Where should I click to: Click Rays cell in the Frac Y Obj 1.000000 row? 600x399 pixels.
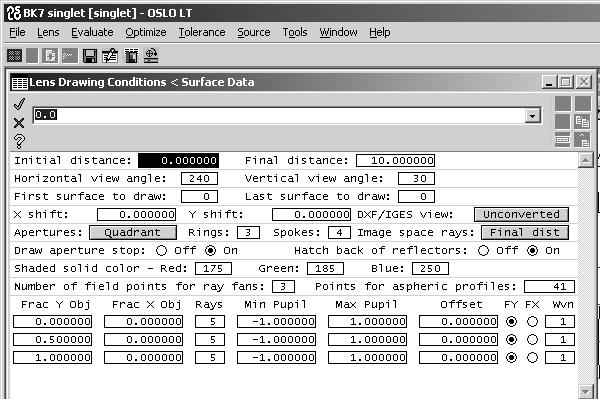click(x=210, y=358)
